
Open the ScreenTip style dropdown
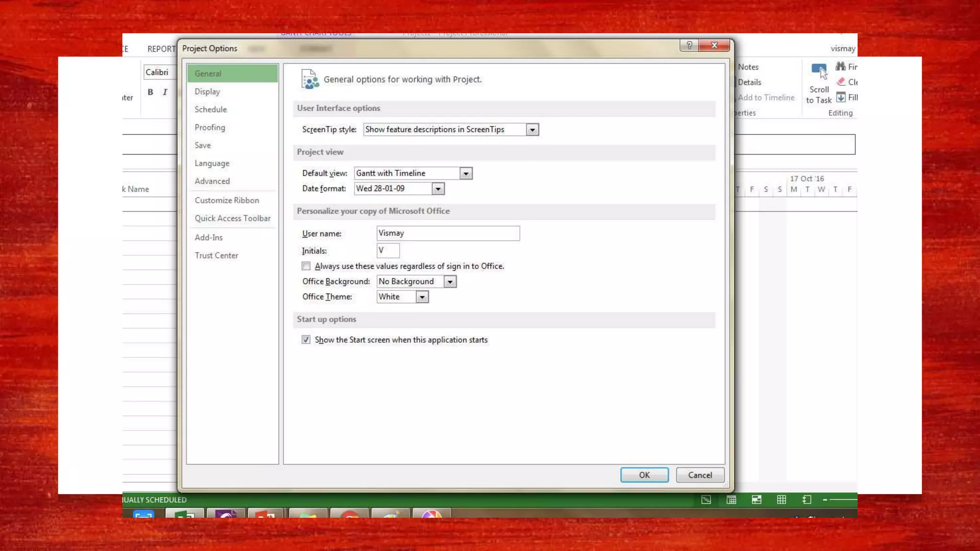[x=532, y=130]
